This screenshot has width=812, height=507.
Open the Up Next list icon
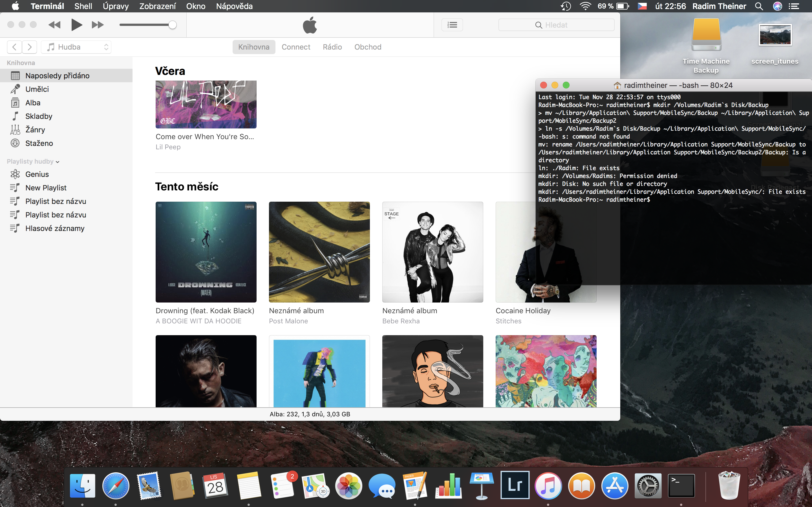coord(452,25)
